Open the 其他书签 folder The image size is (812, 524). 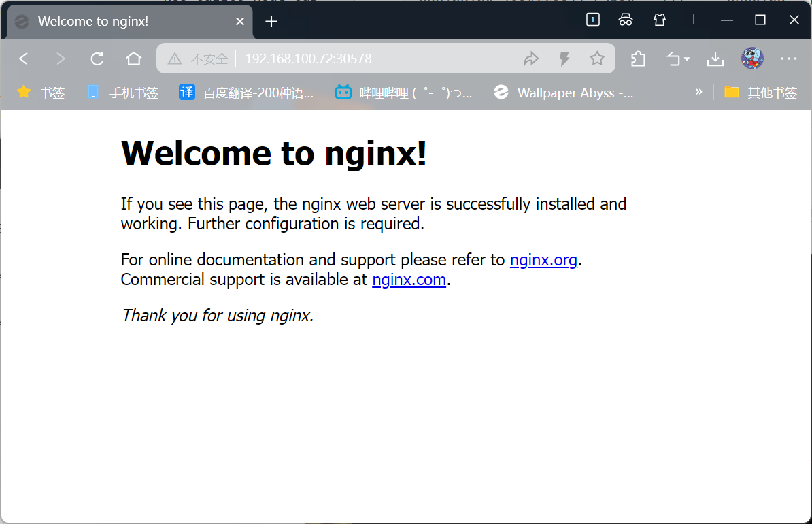(760, 93)
